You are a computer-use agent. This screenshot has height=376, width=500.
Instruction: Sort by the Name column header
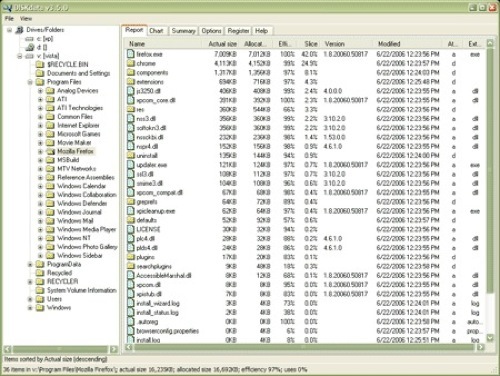(163, 44)
